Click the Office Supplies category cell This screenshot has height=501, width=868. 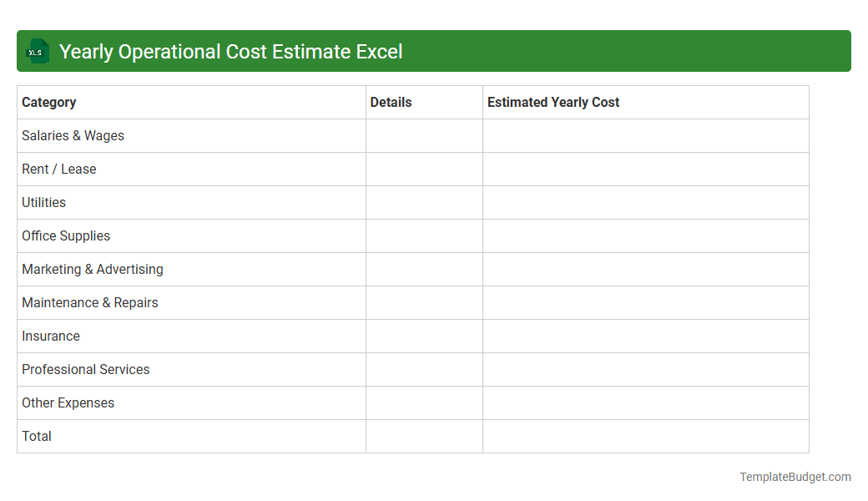click(x=66, y=235)
